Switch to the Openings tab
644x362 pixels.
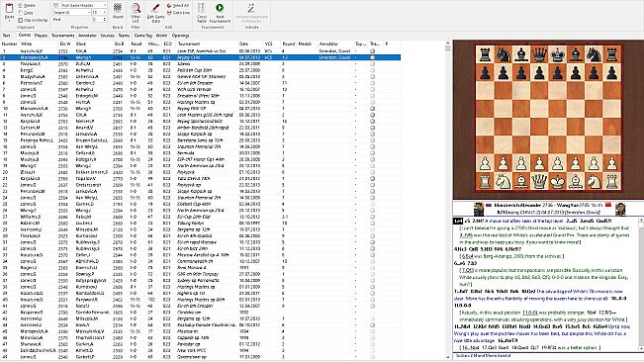click(x=180, y=36)
